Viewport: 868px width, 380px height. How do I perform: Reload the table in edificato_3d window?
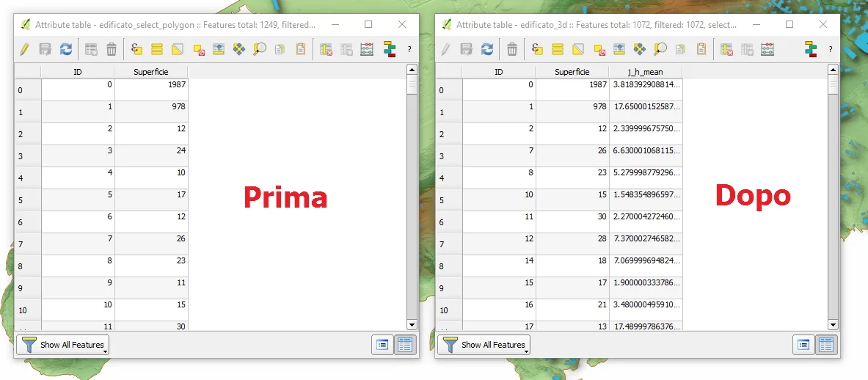486,49
